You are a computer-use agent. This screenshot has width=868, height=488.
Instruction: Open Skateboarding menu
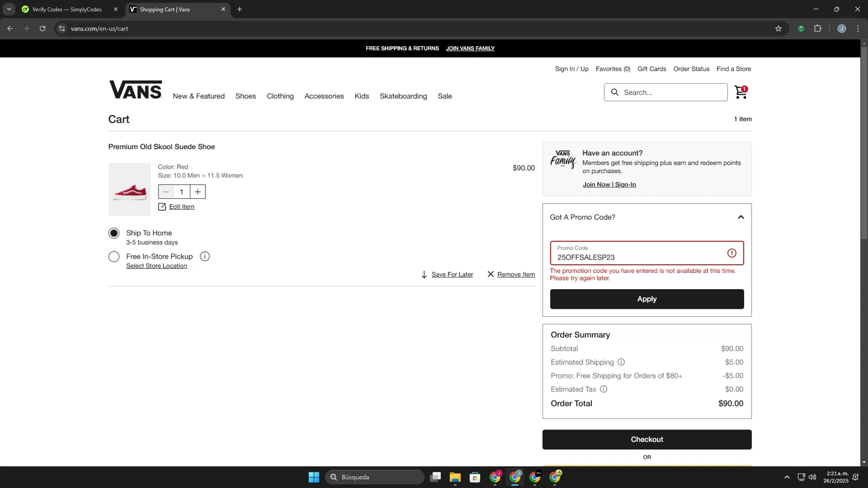coord(403,96)
